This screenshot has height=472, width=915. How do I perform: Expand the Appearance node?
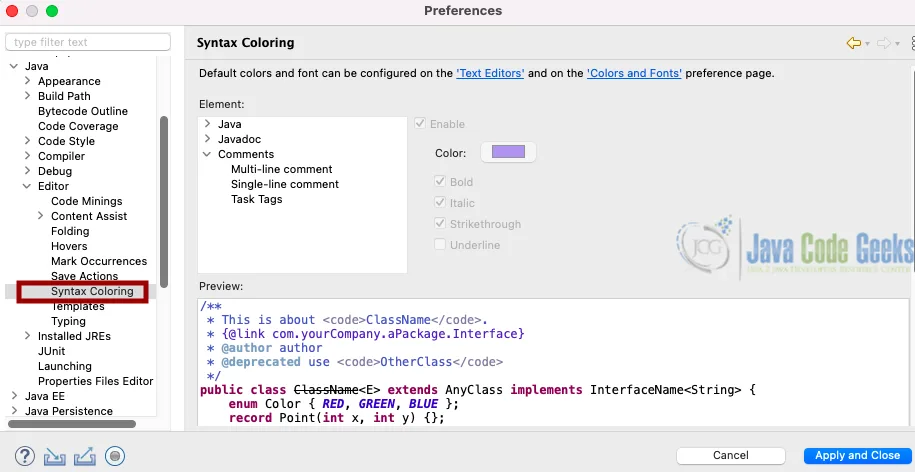click(x=27, y=81)
